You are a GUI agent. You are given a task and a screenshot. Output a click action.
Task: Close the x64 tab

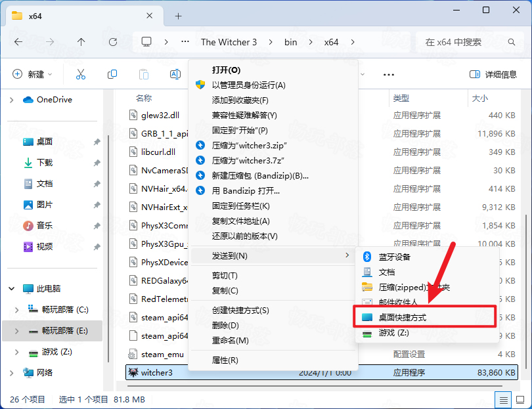point(149,16)
